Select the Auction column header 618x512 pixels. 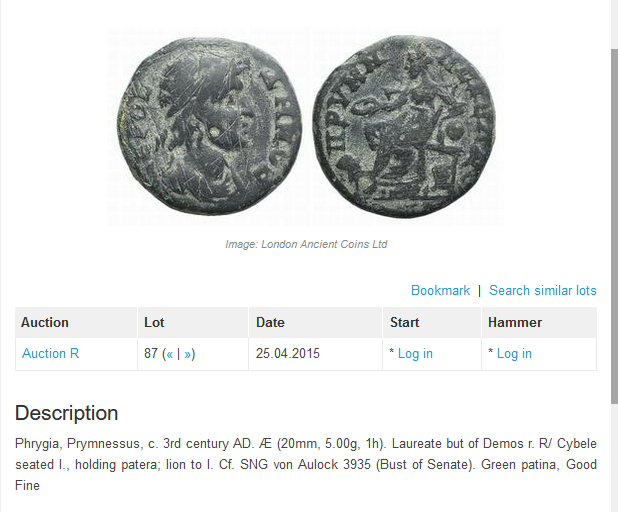click(45, 322)
